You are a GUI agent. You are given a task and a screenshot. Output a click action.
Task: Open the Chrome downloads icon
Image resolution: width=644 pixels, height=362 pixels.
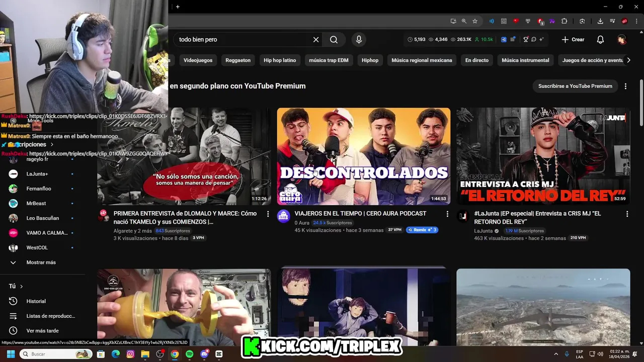(x=600, y=21)
